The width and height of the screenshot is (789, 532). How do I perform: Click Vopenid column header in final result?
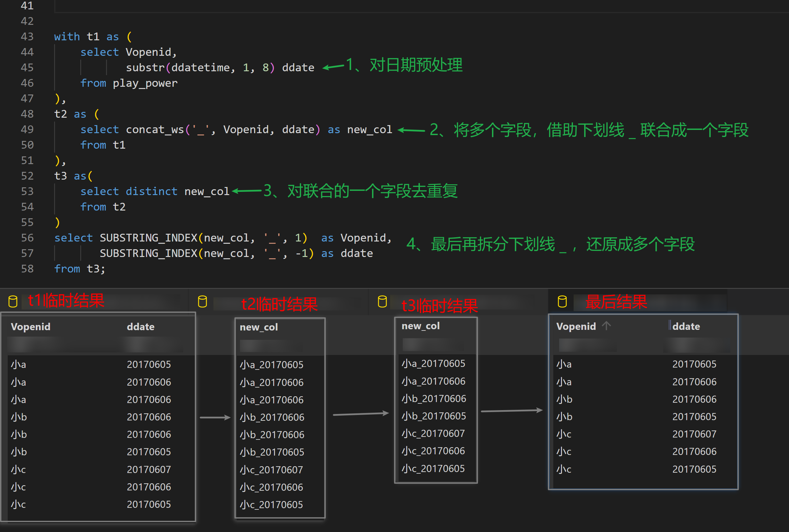point(576,326)
